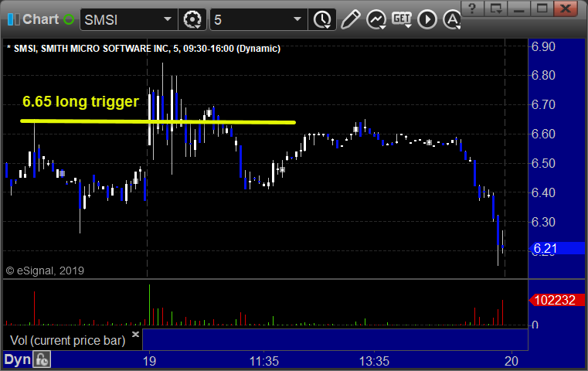The width and height of the screenshot is (588, 371).
Task: Click the 11:35 time axis label
Action: pos(264,361)
